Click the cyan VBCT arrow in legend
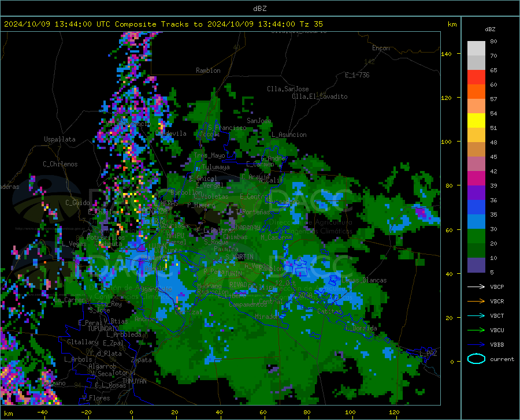 point(476,315)
